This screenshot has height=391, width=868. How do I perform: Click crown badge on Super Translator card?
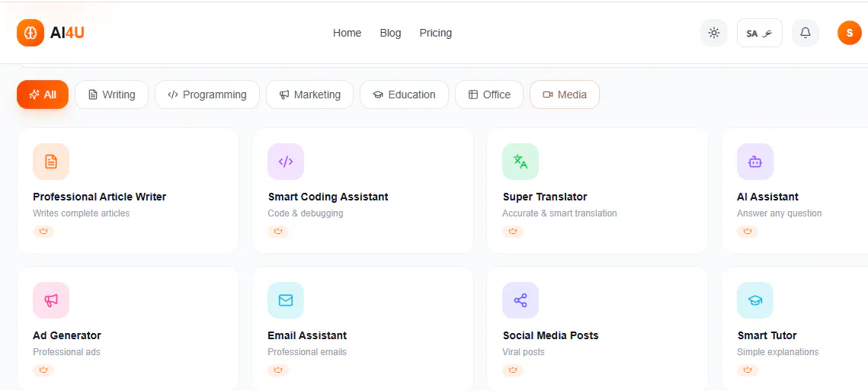click(513, 232)
